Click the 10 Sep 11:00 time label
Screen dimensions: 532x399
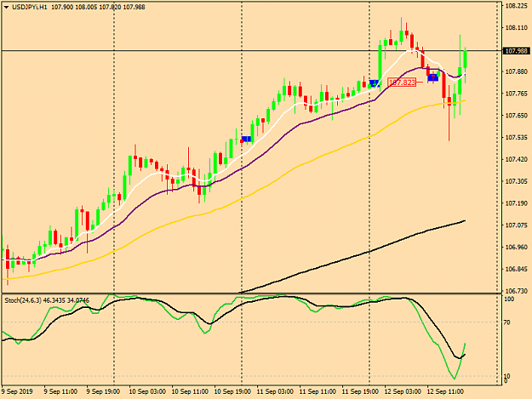190,391
